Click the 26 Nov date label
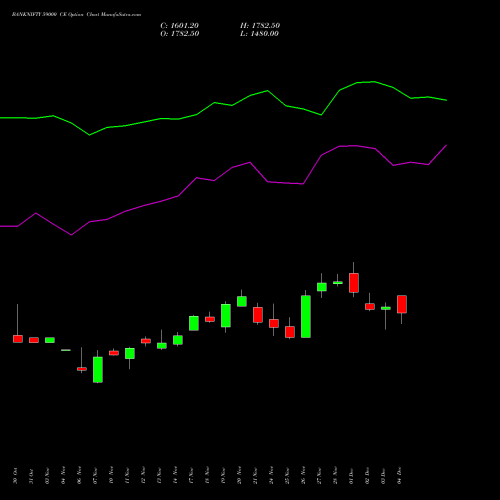The width and height of the screenshot is (500, 500). coord(303,476)
